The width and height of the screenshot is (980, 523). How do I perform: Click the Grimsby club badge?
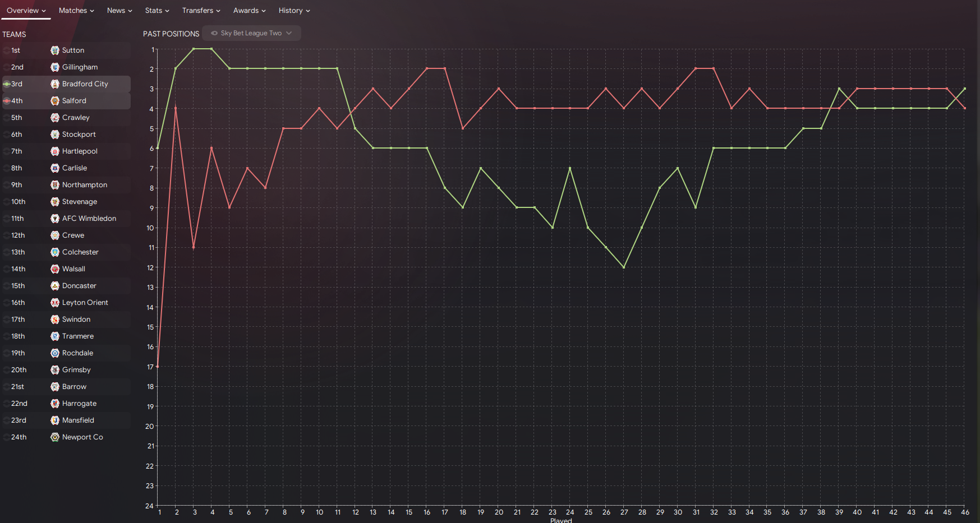click(x=55, y=370)
